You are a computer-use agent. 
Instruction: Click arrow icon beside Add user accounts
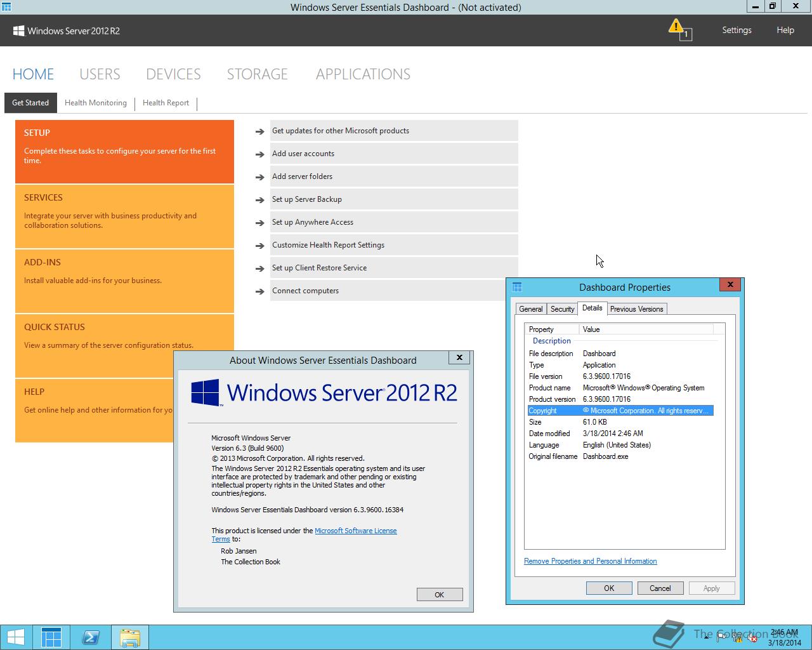pyautogui.click(x=259, y=154)
